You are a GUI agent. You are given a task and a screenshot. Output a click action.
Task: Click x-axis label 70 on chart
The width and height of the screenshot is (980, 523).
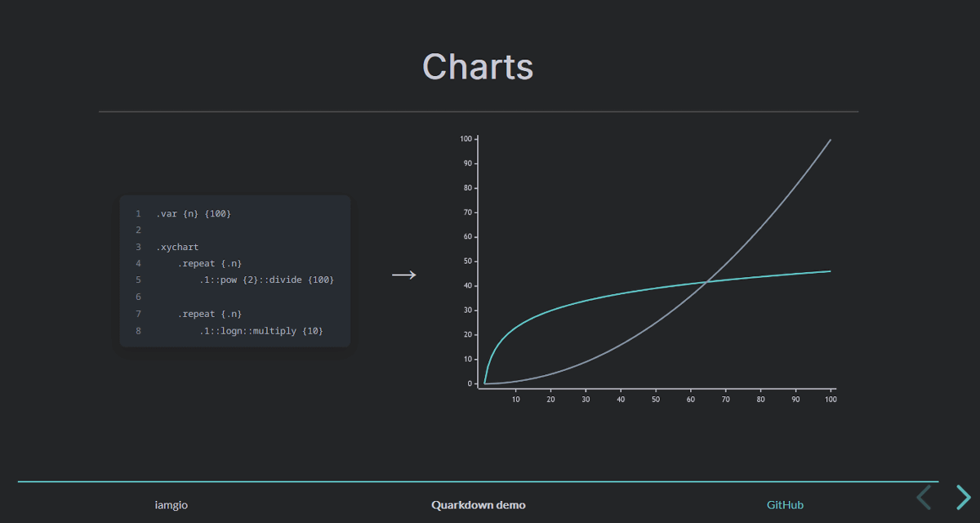[726, 400]
